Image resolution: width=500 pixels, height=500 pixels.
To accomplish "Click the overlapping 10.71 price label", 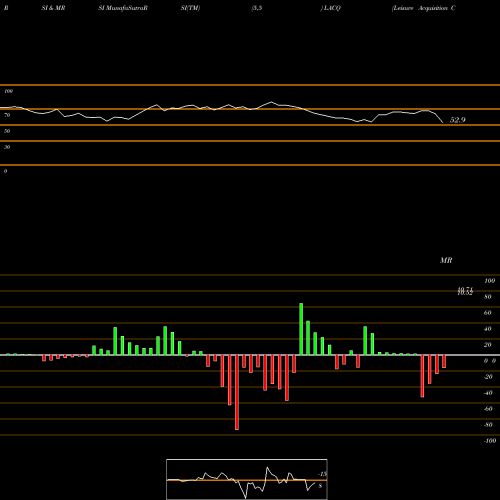I will 465,289.
